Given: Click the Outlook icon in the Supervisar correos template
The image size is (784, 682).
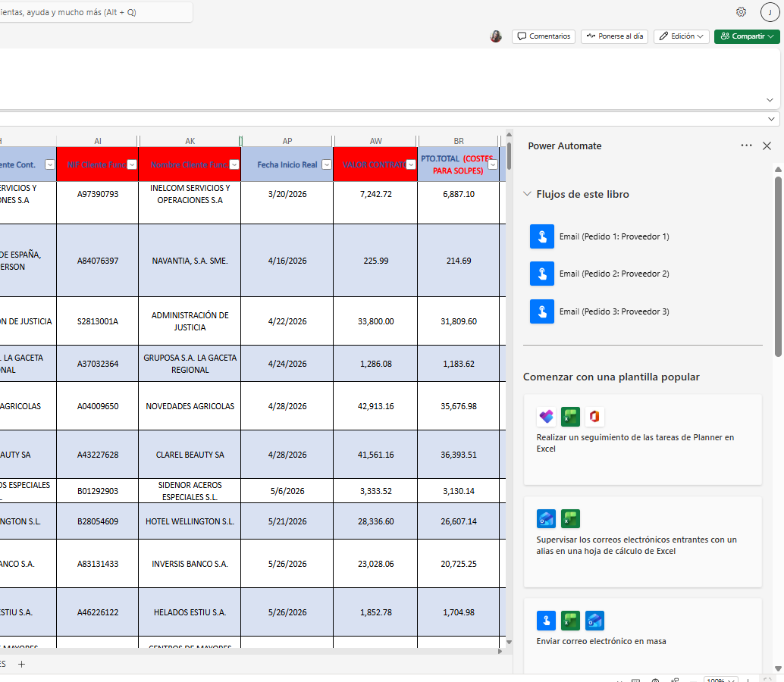Looking at the screenshot, I should coord(546,518).
